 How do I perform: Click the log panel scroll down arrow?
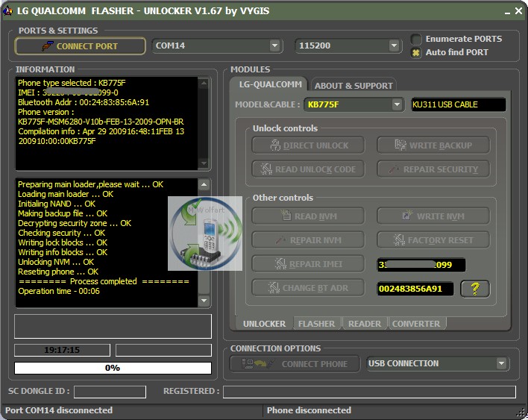[204, 301]
